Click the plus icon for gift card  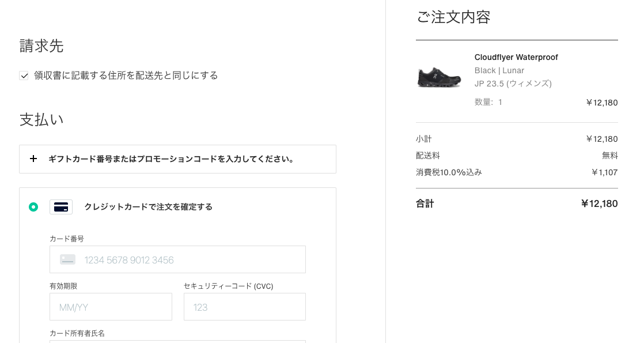point(33,159)
